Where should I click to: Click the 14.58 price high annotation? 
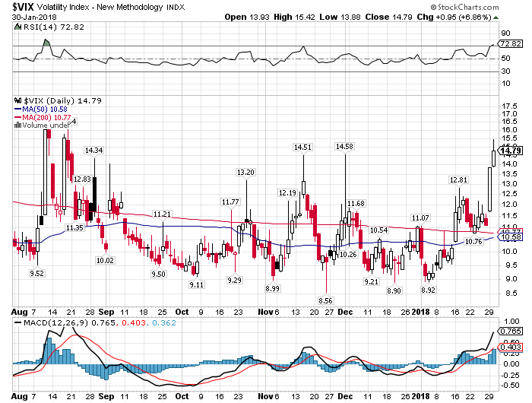coord(344,146)
